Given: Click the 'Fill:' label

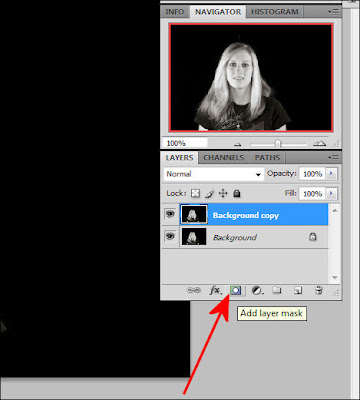Looking at the screenshot, I should click(x=291, y=193).
